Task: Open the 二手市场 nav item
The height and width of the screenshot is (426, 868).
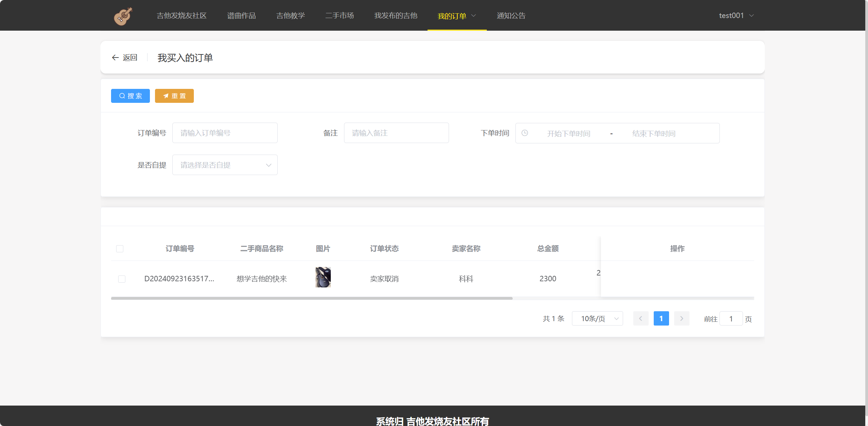Action: (x=339, y=16)
